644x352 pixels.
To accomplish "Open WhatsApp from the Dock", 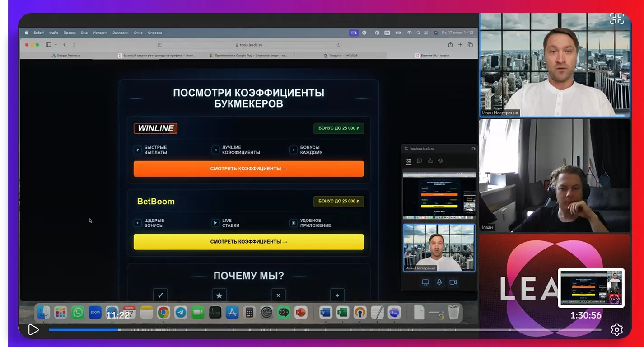I will (78, 312).
